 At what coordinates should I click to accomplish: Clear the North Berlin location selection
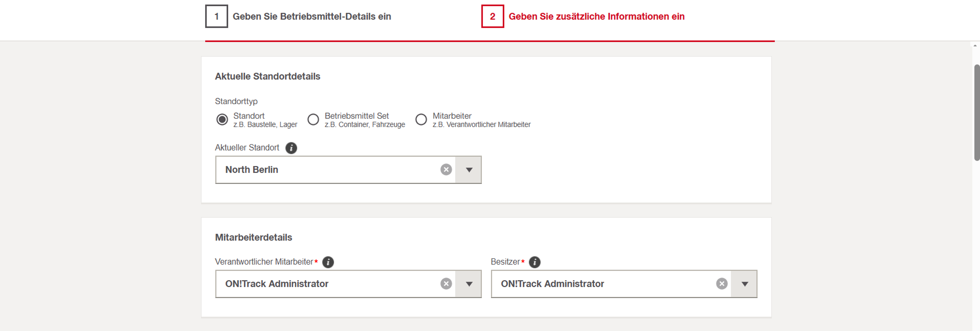click(x=446, y=170)
